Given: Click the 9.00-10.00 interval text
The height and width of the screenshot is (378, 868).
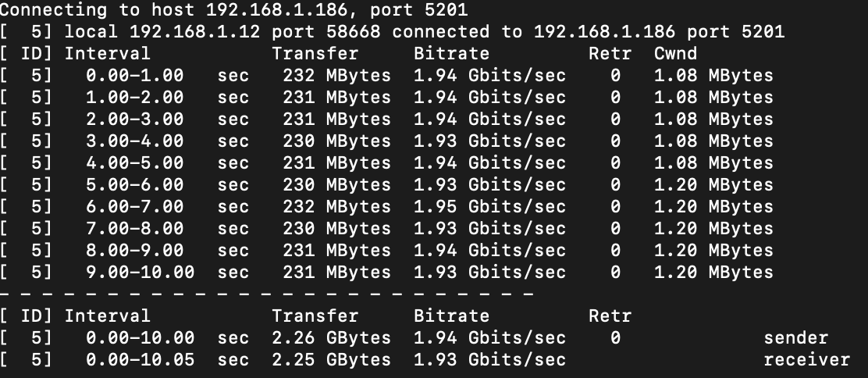Looking at the screenshot, I should (140, 272).
